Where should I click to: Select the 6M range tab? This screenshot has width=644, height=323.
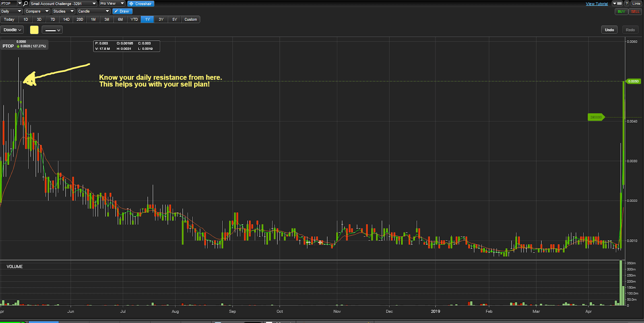click(120, 19)
